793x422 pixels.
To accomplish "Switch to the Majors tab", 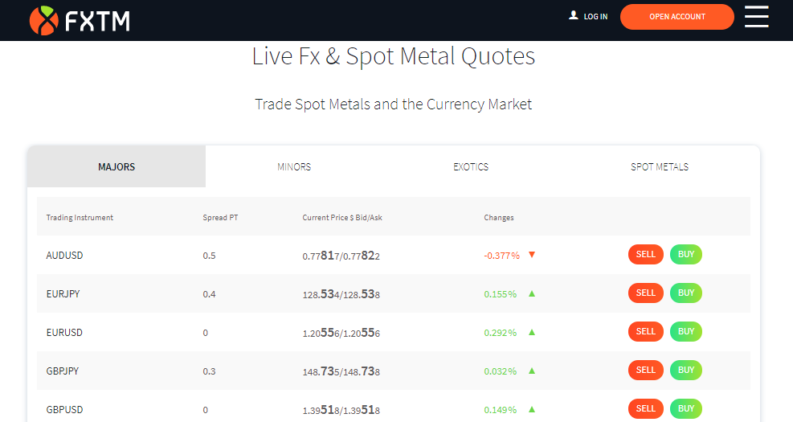I will (x=117, y=167).
